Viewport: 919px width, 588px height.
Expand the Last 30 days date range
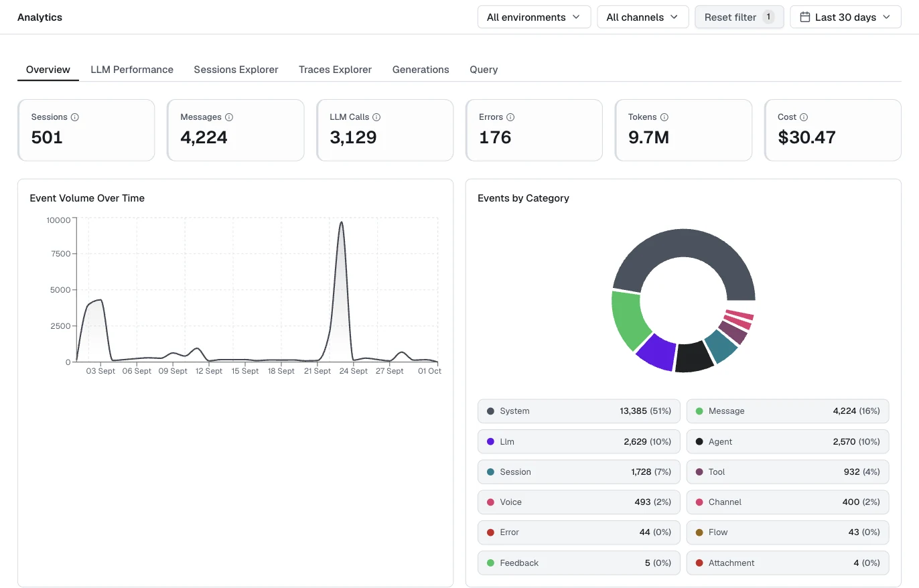pos(845,17)
